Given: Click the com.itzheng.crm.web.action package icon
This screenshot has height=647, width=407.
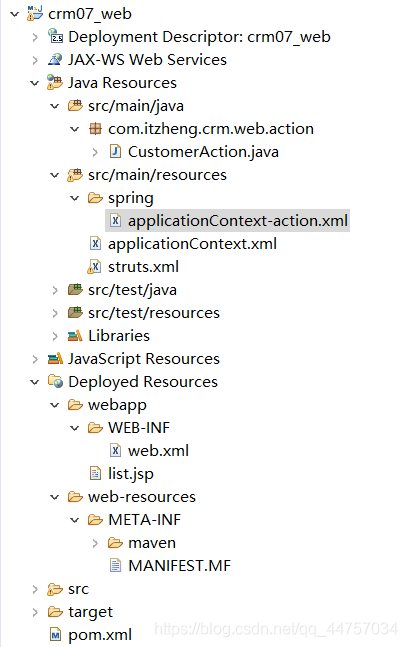Looking at the screenshot, I should coord(95,129).
